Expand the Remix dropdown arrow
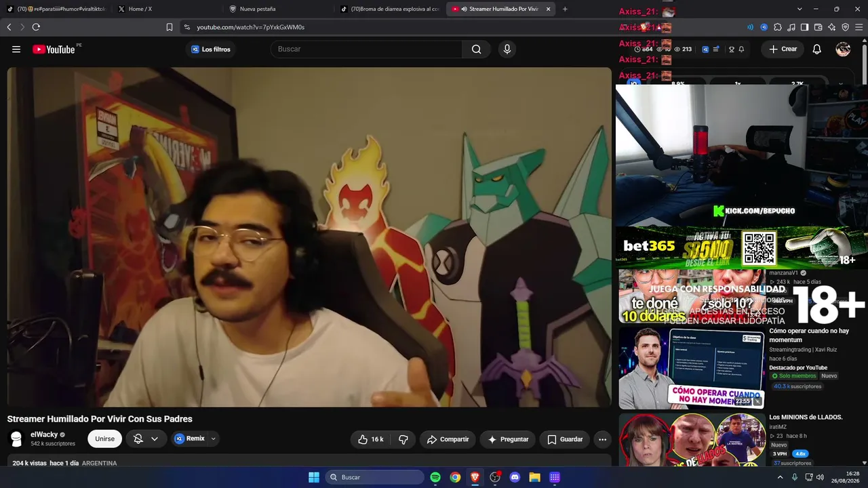868x488 pixels. pos(214,439)
